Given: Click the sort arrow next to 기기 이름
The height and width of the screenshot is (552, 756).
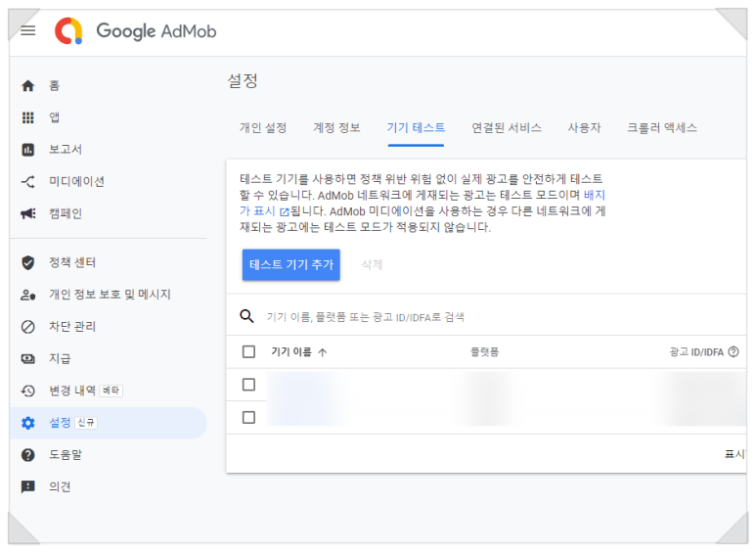Looking at the screenshot, I should click(323, 352).
